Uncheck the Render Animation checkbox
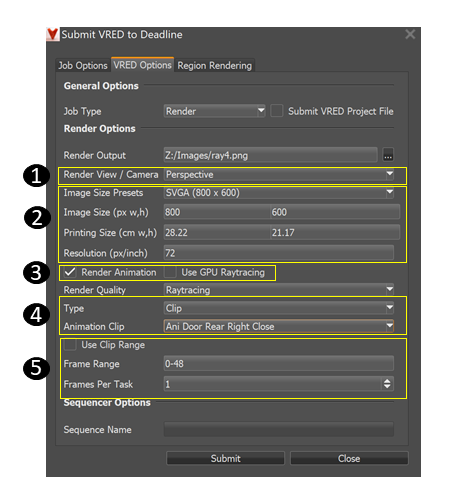This screenshot has height=497, width=465. pos(70,272)
